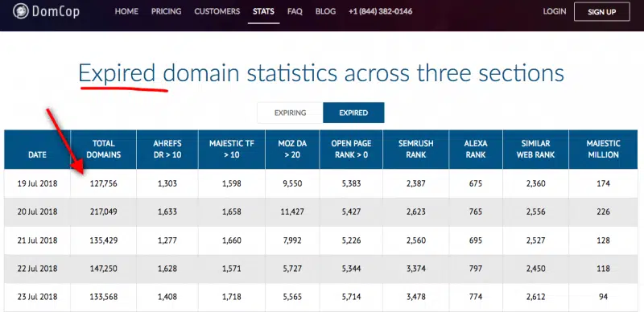Click the Expired domain statistics heading
644x312 pixels.
(321, 73)
